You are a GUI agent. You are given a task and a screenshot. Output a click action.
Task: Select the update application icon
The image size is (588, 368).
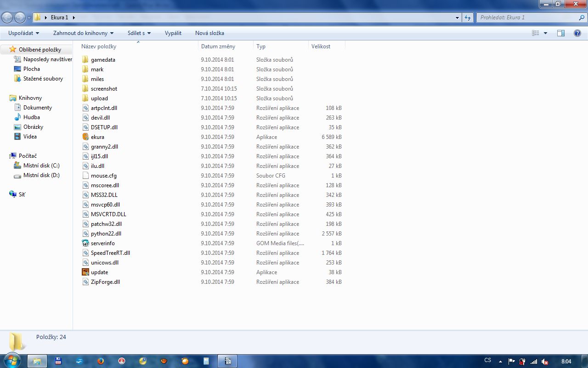click(x=85, y=272)
